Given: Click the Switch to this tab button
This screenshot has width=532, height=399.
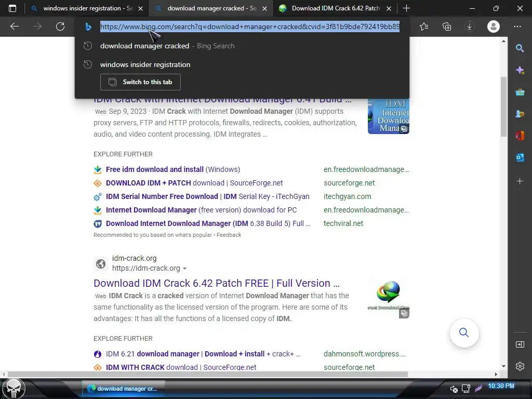Looking at the screenshot, I should point(140,82).
